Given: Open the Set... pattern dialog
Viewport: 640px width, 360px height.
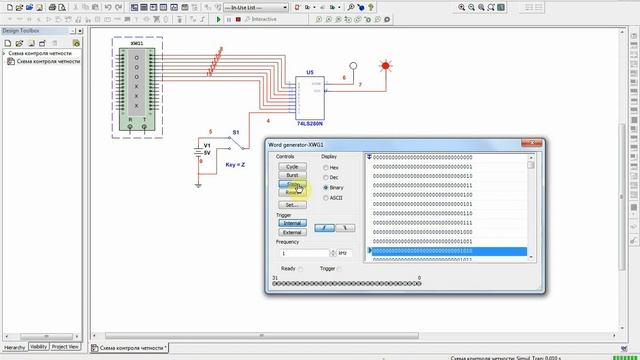Looking at the screenshot, I should [x=292, y=205].
